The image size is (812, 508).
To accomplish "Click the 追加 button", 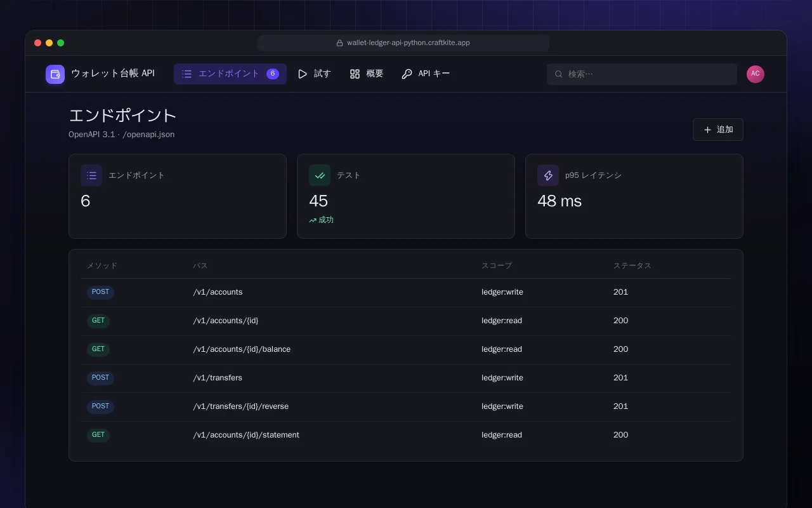I will (x=718, y=130).
